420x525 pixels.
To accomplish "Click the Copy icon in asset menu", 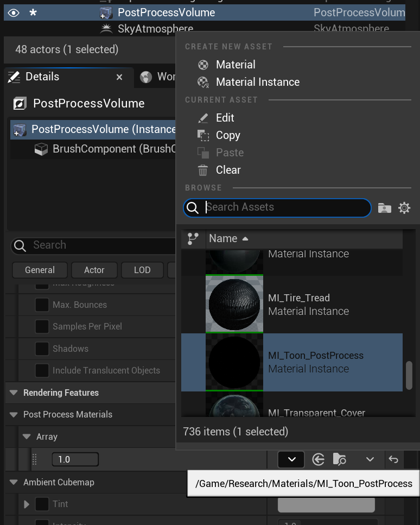I will pyautogui.click(x=203, y=136).
